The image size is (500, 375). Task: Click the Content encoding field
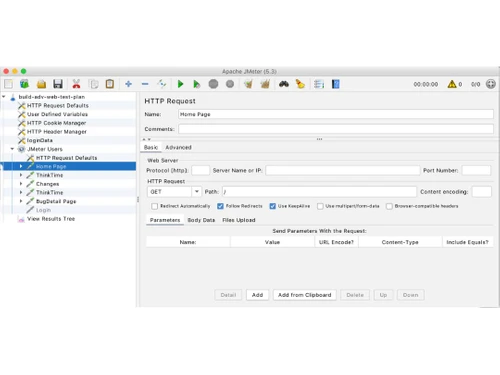click(x=482, y=192)
